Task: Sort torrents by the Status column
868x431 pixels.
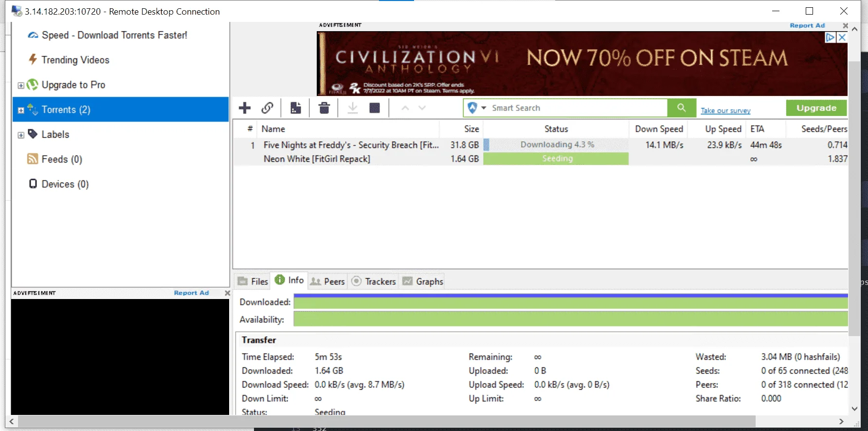Action: point(556,129)
